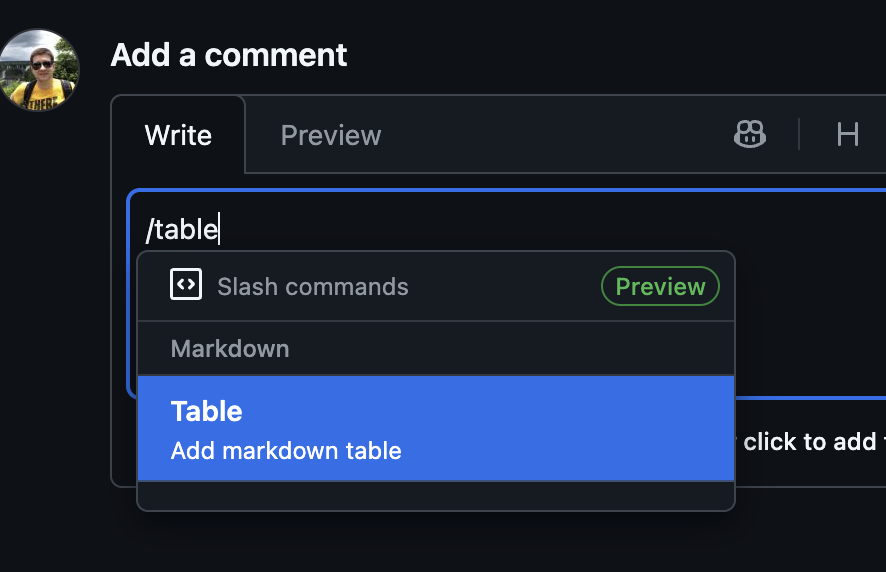Click the typed "/table" text

click(x=181, y=230)
